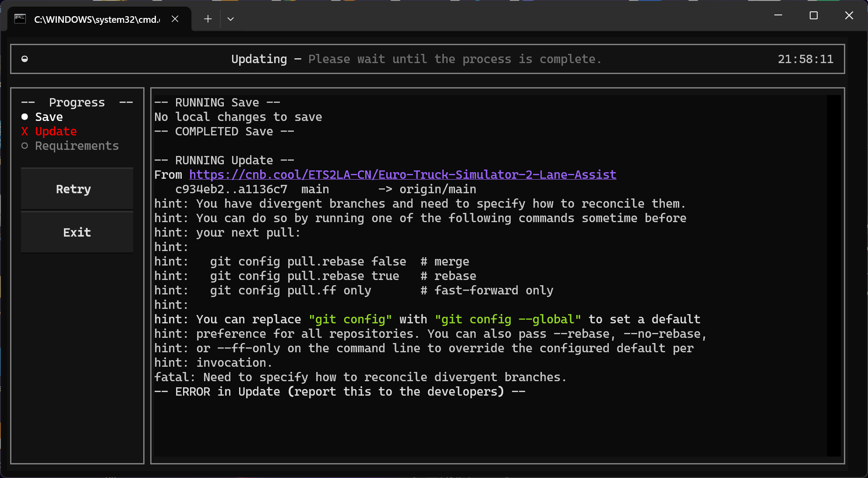Image resolution: width=868 pixels, height=478 pixels.
Task: Click the output log scrollbar
Action: [833, 275]
